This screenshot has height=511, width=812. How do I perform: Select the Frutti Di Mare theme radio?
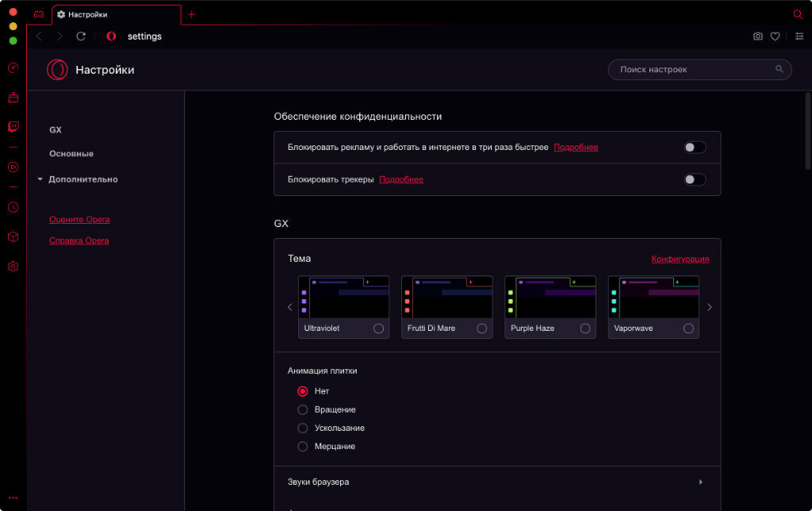coord(481,328)
